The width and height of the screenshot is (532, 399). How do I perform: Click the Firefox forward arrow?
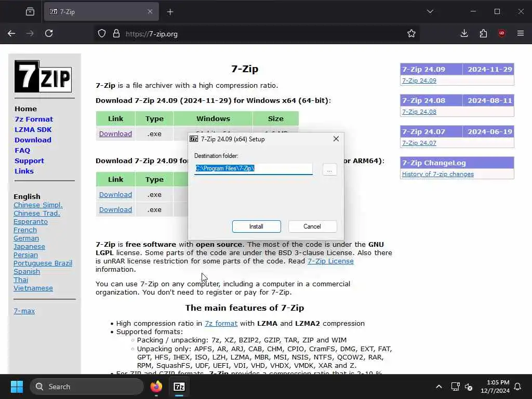[30, 33]
